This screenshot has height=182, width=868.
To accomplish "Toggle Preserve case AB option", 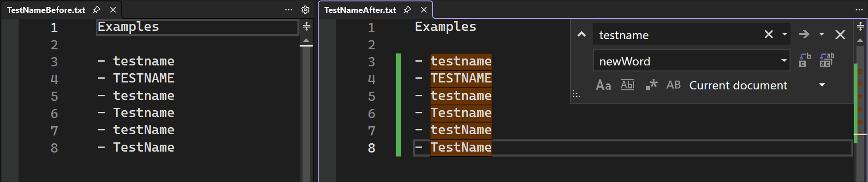I will tap(673, 85).
